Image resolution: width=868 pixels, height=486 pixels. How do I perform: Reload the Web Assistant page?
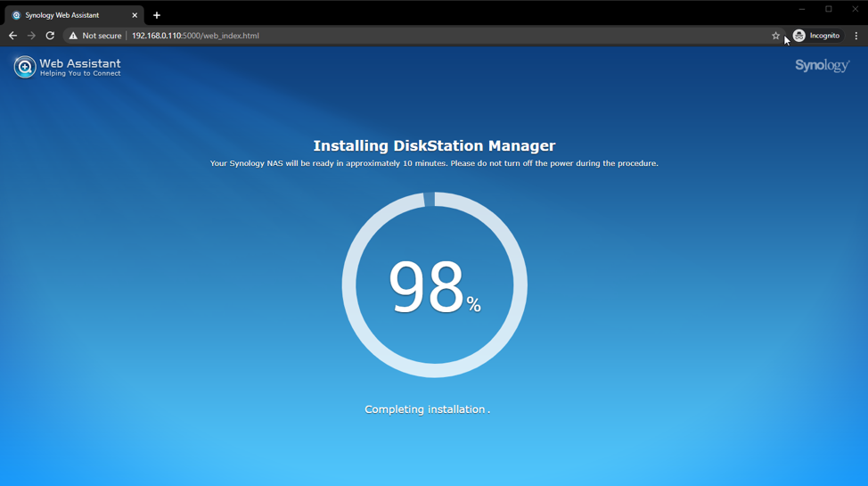coord(50,36)
